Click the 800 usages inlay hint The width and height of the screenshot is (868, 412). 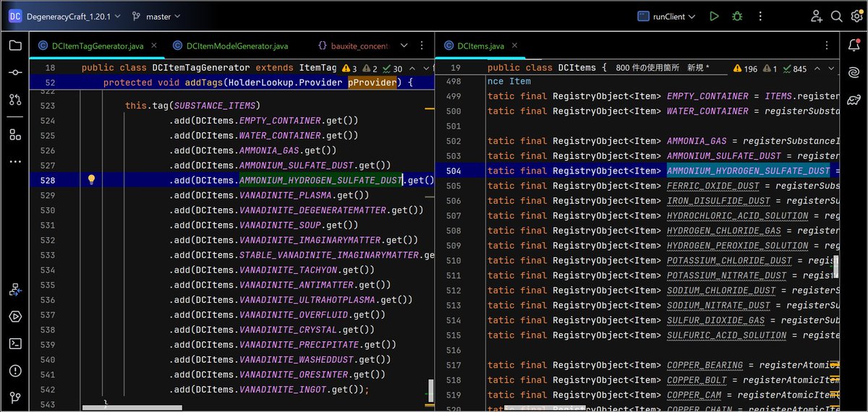(x=647, y=68)
